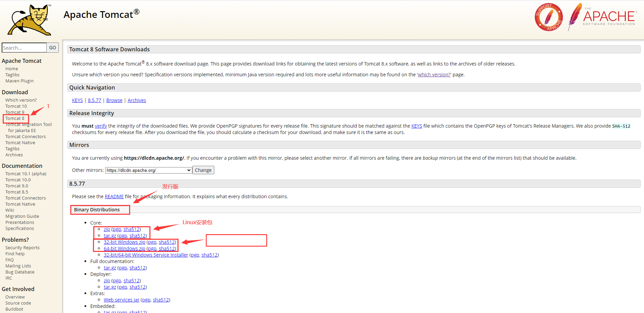The height and width of the screenshot is (313, 644).
Task: Click the Apache Tomcat cat logo
Action: [x=29, y=20]
